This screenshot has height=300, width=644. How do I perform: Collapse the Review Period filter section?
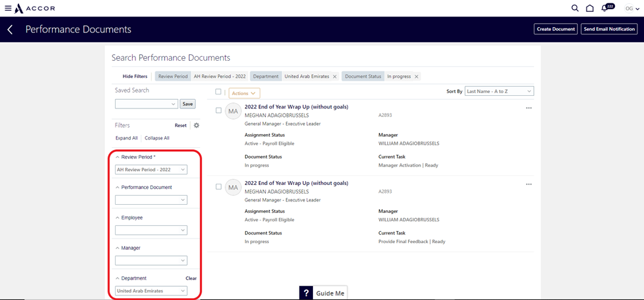118,157
